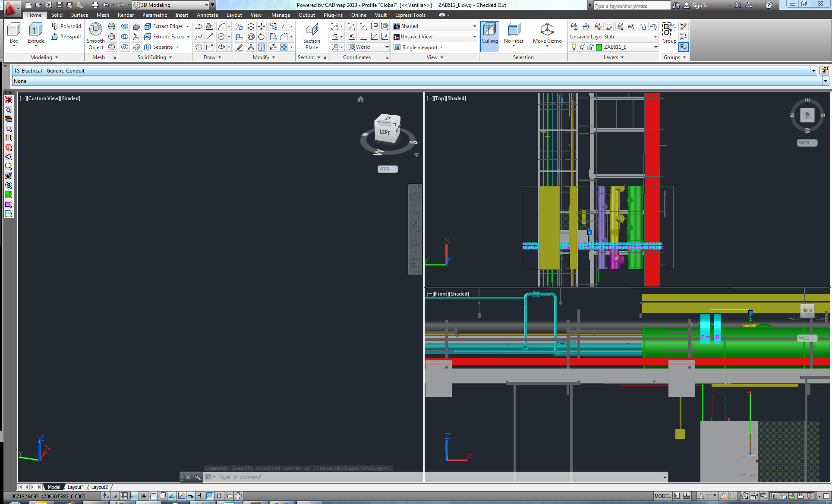This screenshot has width=832, height=504.
Task: Toggle Polar Tracking in status bar
Action: (x=143, y=496)
